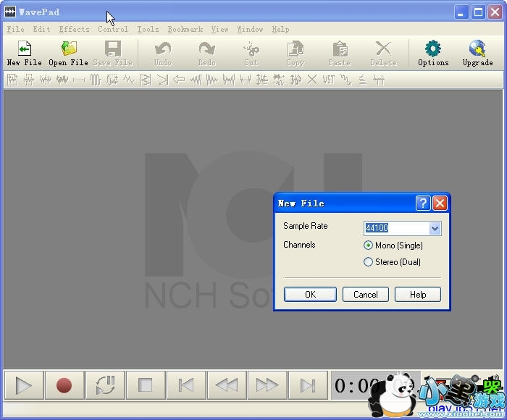This screenshot has width=507, height=420.
Task: Click the red record button
Action: click(64, 385)
